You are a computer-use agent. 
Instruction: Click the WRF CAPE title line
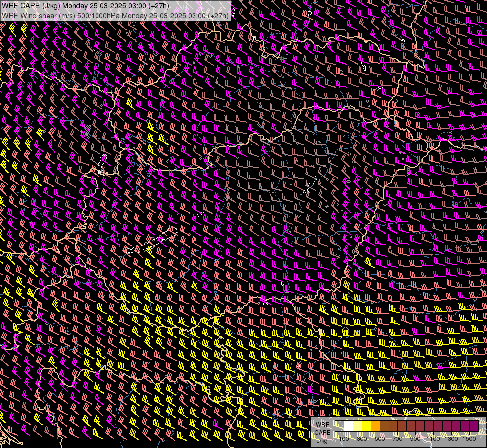(x=85, y=6)
